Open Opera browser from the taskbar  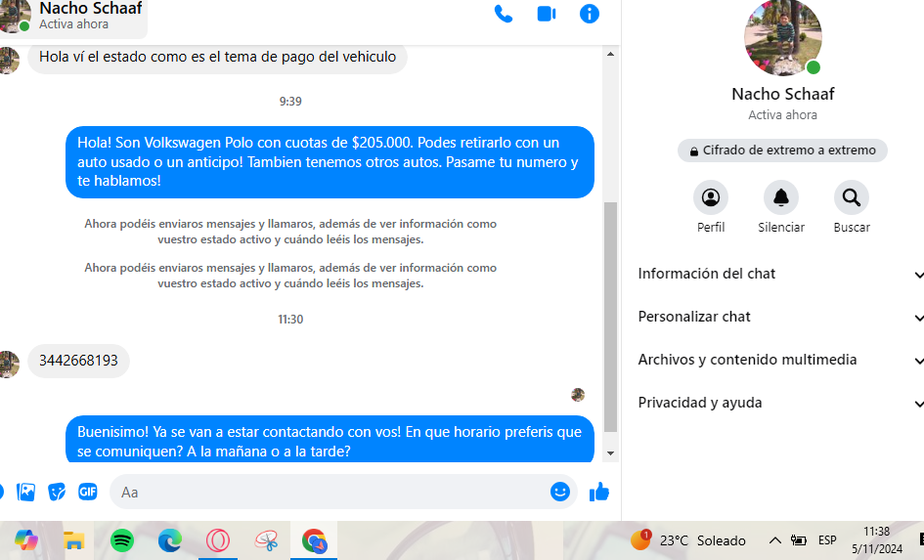pyautogui.click(x=217, y=540)
